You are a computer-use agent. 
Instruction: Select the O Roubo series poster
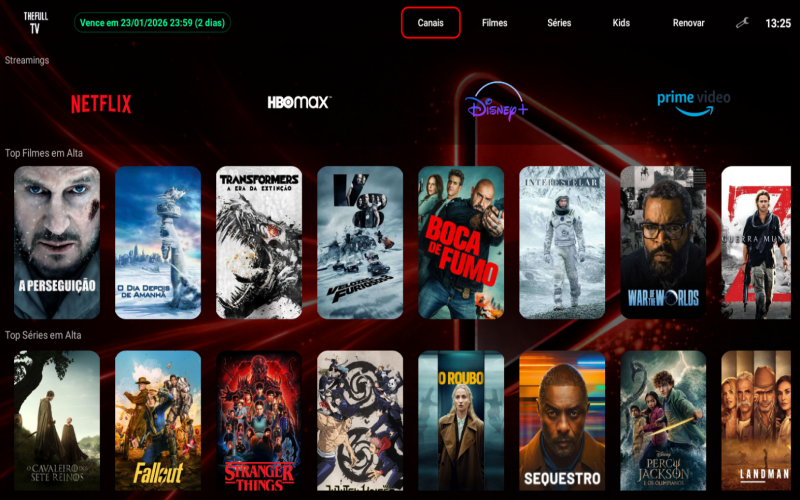[461, 420]
